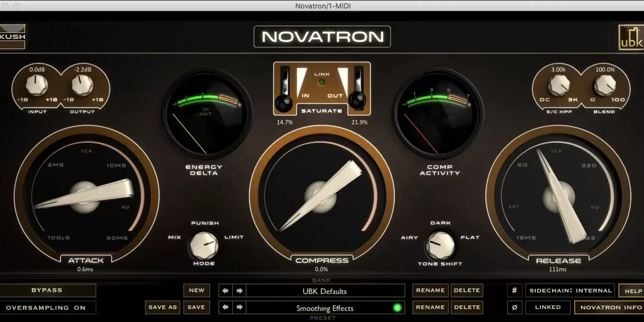Screen dimensions: 644x322
Task: Click the saturate in value 14.7%
Action: click(x=284, y=122)
